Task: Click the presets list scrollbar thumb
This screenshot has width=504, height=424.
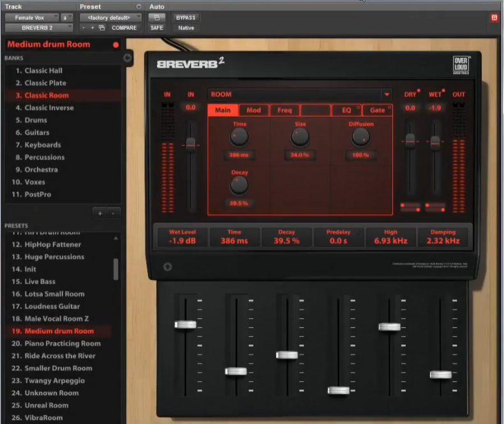Action: (115, 269)
